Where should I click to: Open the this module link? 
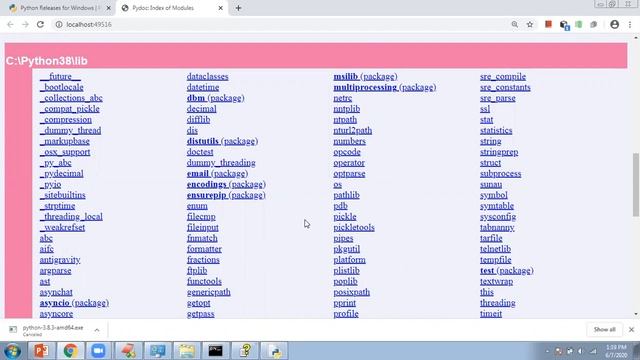coord(487,292)
